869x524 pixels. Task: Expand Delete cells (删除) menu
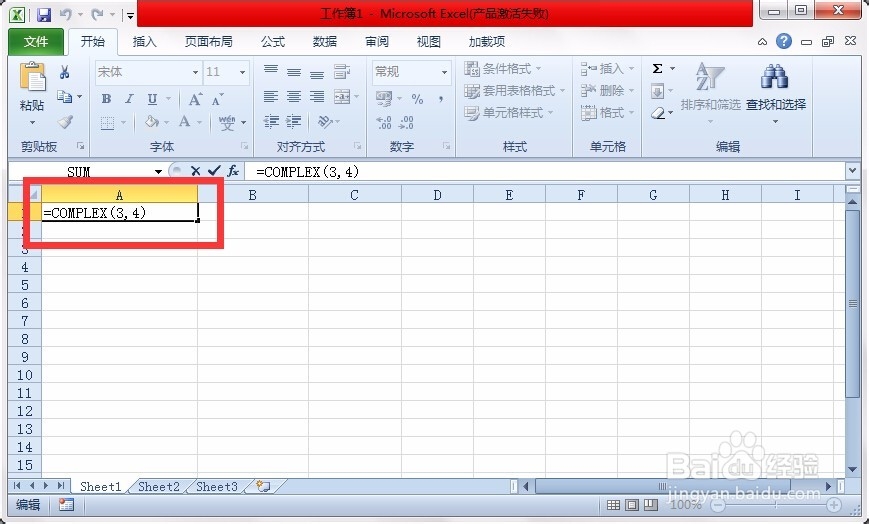(631, 91)
